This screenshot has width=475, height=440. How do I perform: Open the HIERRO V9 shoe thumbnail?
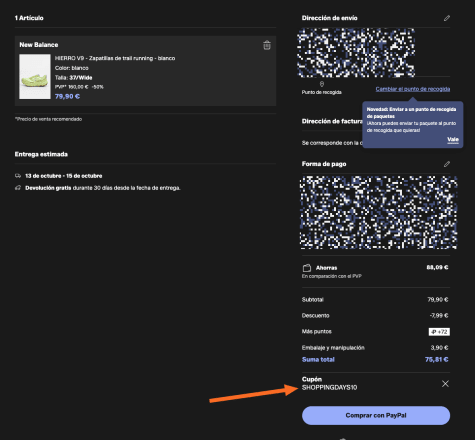[35, 77]
